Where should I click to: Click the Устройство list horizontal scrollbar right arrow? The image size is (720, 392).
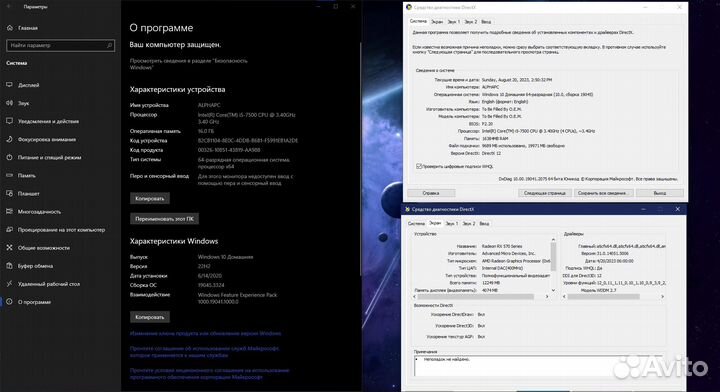click(546, 297)
